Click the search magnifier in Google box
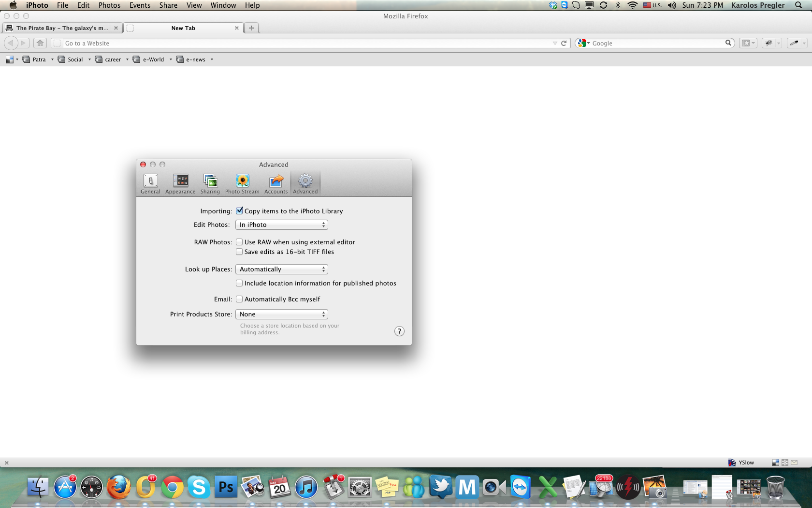This screenshot has width=812, height=508. point(728,43)
